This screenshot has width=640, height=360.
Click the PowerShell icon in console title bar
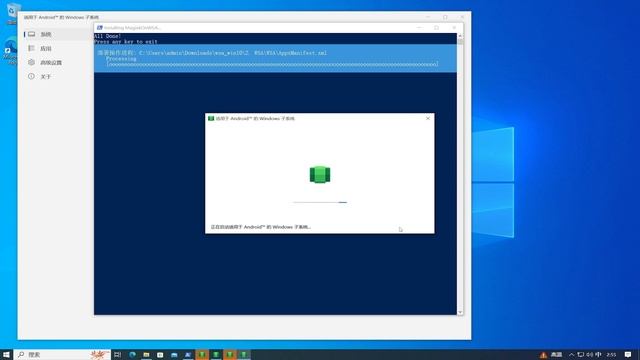[100, 28]
